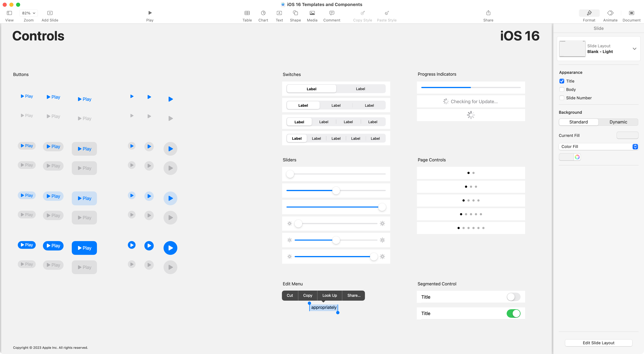Add a Comment using toolbar icon
Viewport: 644px width, 354px height.
(332, 13)
